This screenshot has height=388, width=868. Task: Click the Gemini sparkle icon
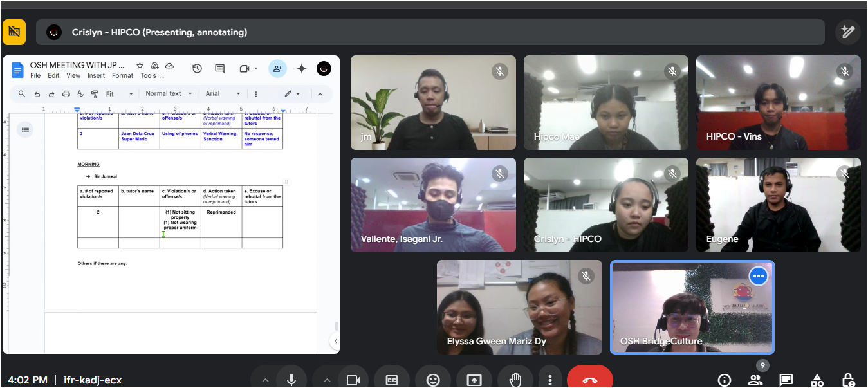(x=301, y=68)
